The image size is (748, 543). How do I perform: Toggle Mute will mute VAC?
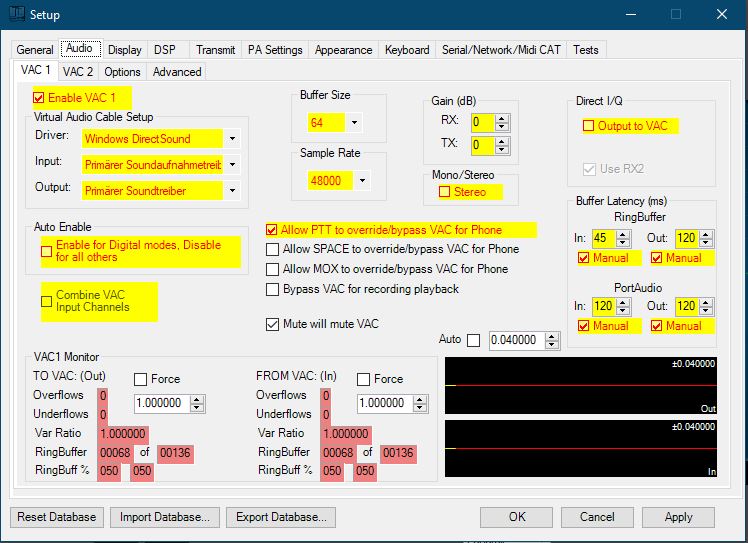(x=272, y=324)
